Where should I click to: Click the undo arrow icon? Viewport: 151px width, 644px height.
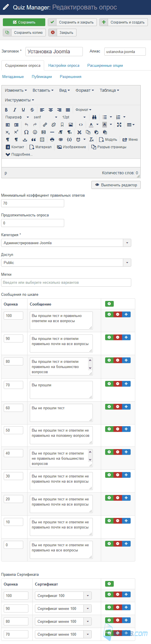tap(26, 125)
